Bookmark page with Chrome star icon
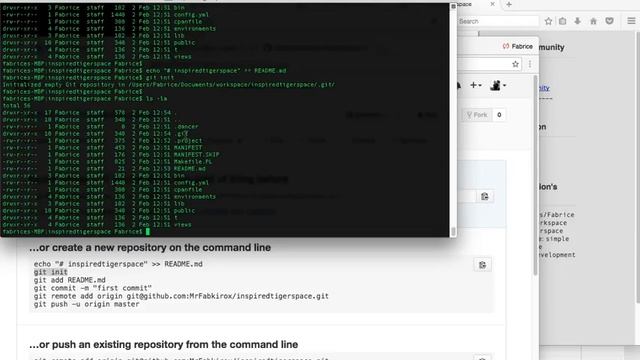The height and width of the screenshot is (360, 640). [515, 64]
